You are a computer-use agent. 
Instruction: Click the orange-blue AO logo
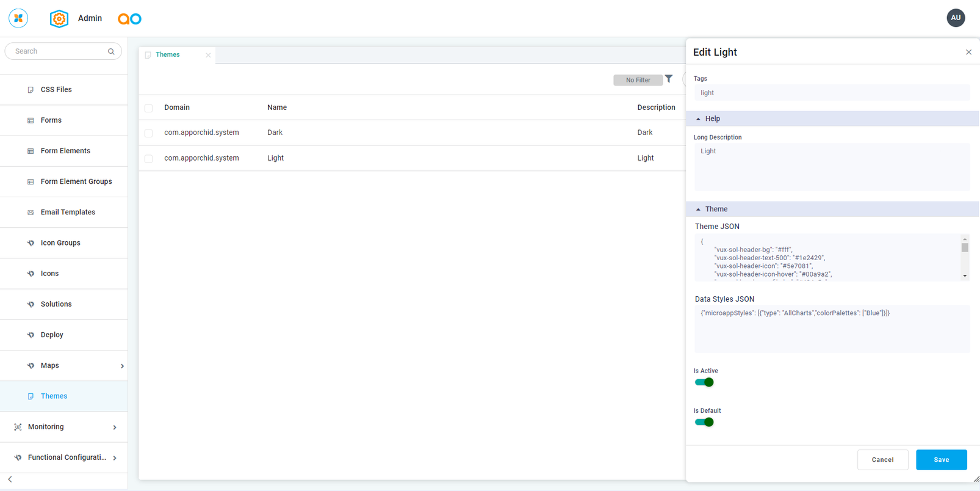click(129, 19)
